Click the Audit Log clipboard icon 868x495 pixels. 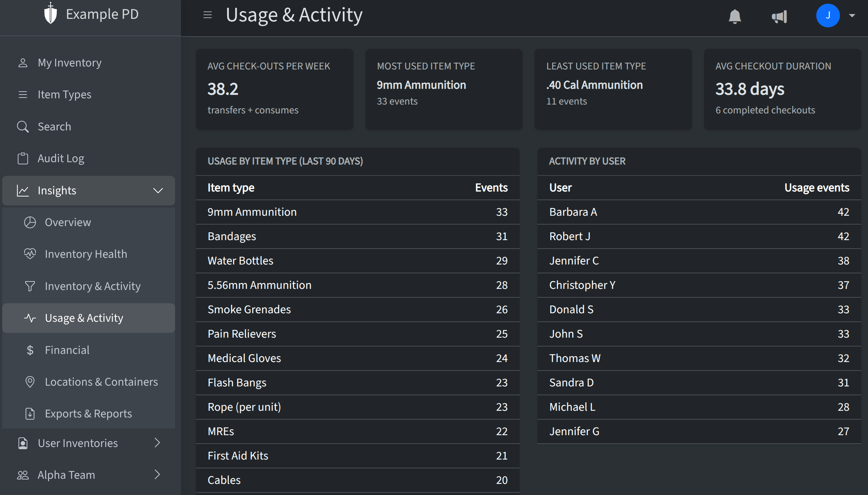(23, 158)
